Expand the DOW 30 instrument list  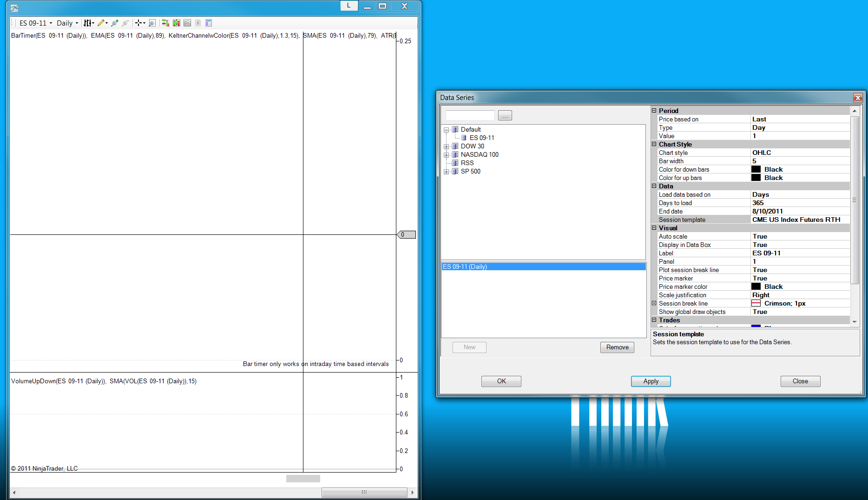click(x=446, y=147)
